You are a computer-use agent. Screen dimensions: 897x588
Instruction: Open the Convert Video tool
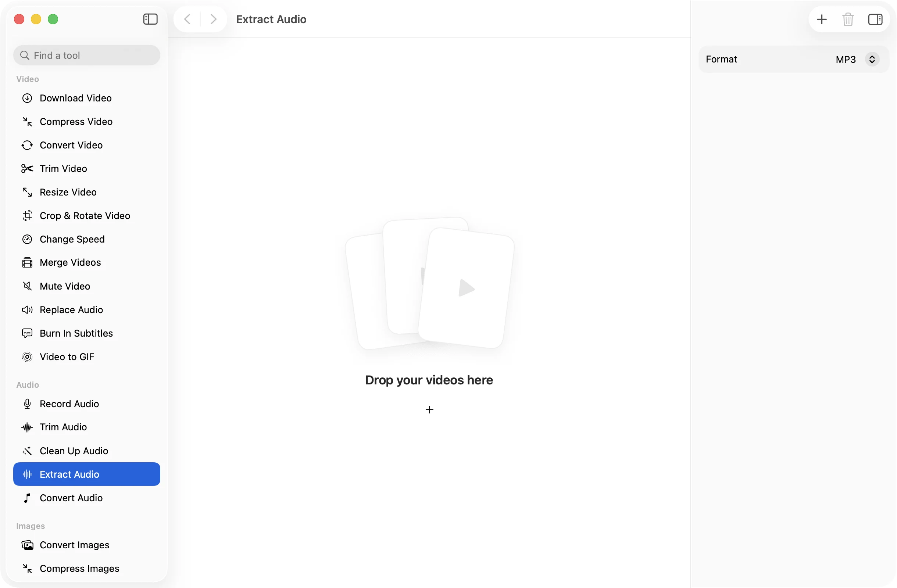click(x=87, y=145)
